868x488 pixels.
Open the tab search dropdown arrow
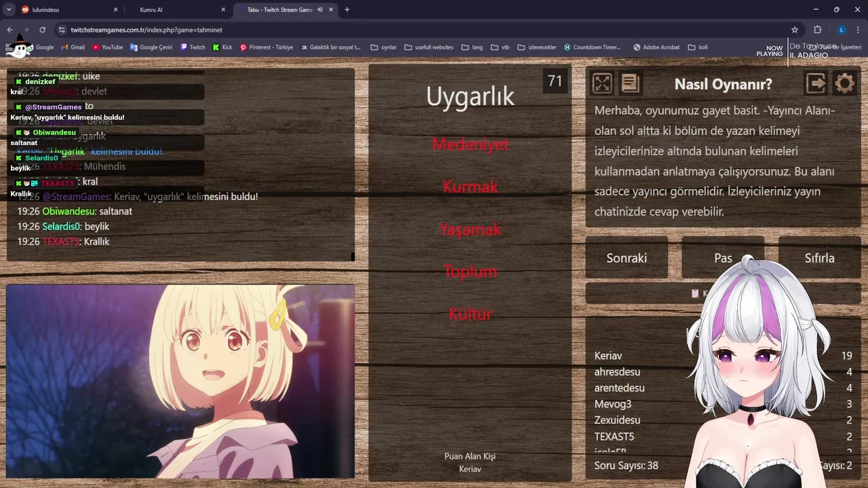(x=9, y=9)
